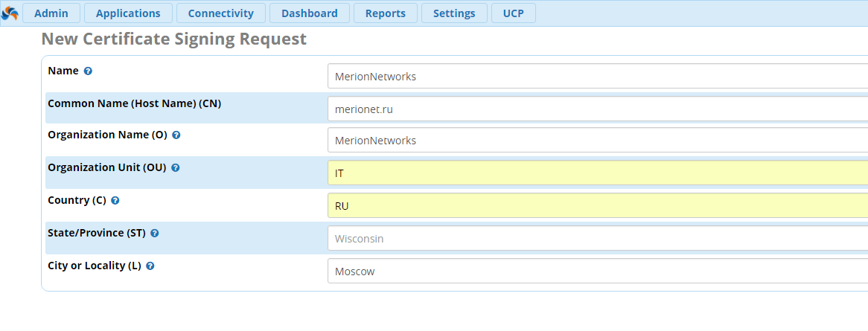
Task: Click help icon beside Organization Name (O)
Action: coord(176,135)
